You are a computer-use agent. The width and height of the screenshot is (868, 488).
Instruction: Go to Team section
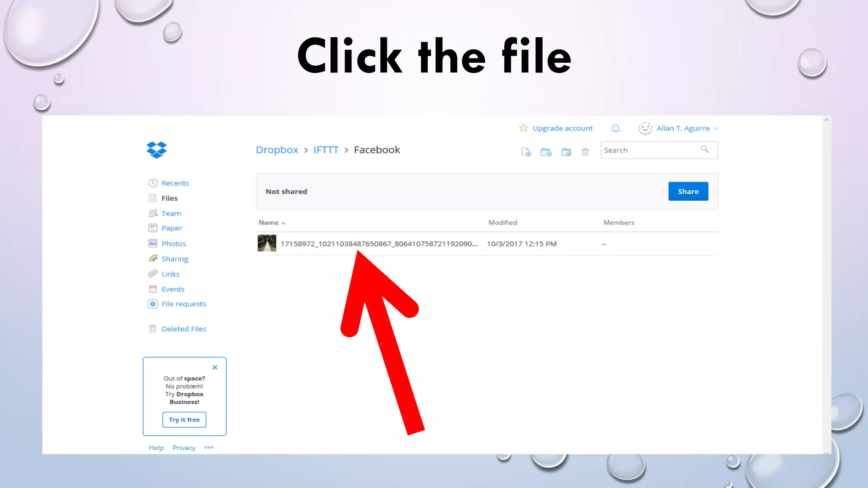click(x=171, y=213)
